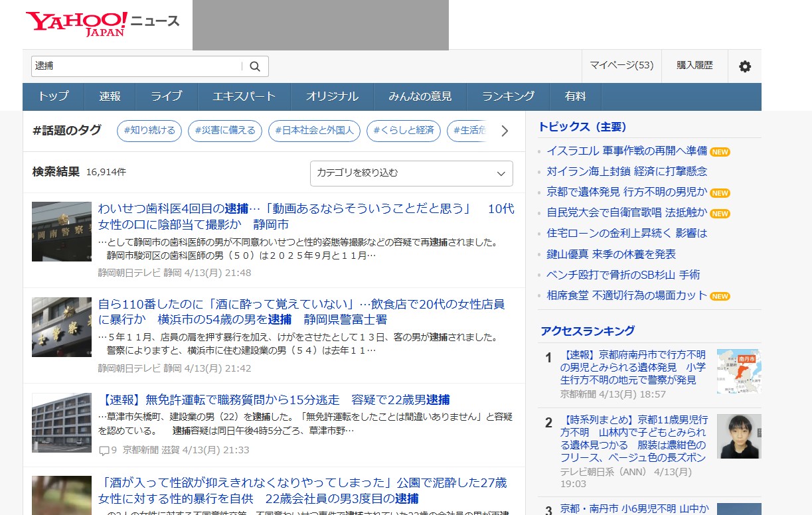Select the みんなの意見 tab

[x=420, y=96]
